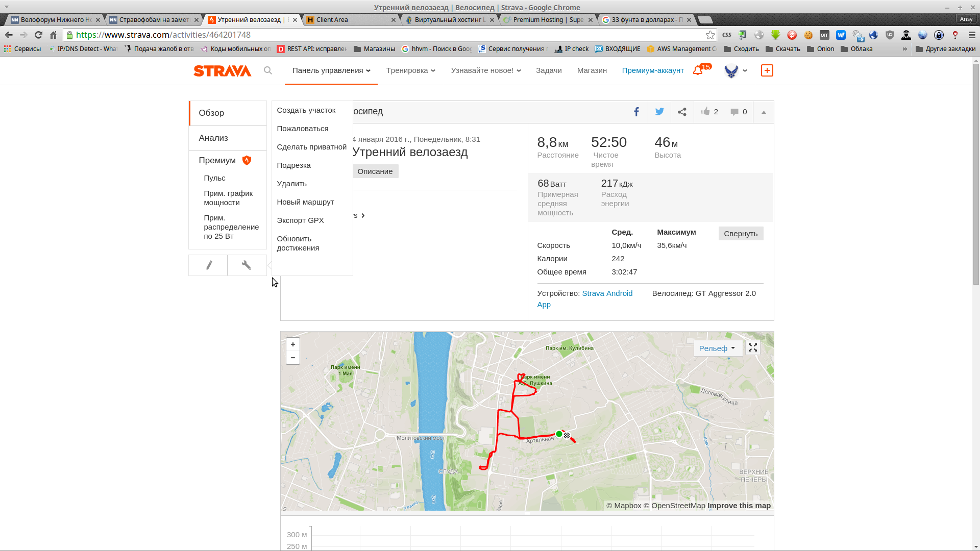Click the uBlock shield extension icon
This screenshot has width=980, height=551.
click(890, 35)
